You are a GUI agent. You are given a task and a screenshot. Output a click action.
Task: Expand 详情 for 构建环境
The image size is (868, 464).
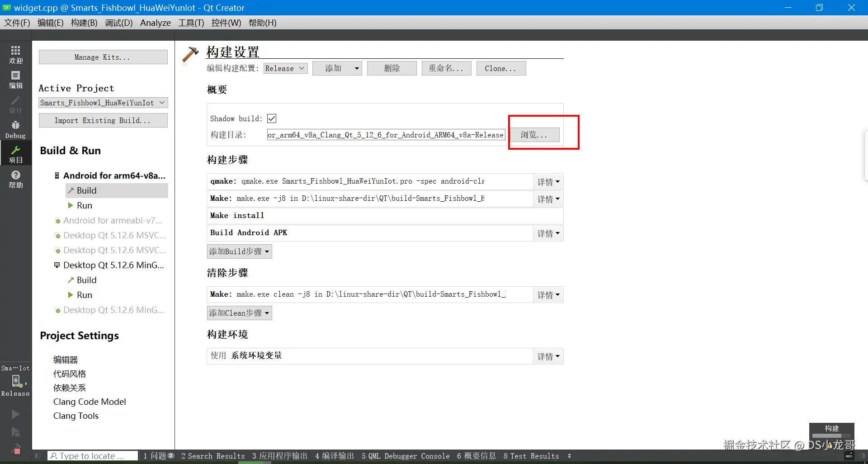(x=548, y=356)
